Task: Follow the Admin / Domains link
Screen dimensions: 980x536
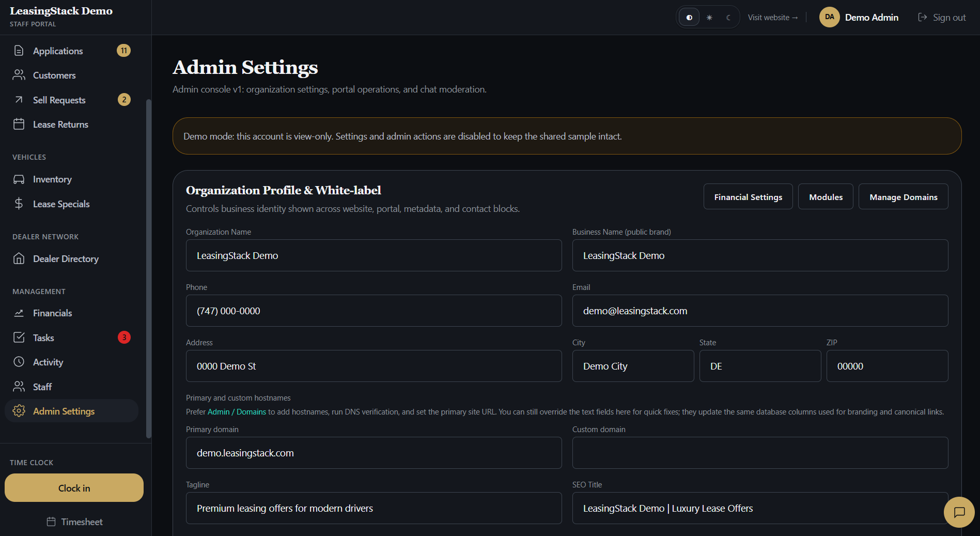Action: pyautogui.click(x=237, y=412)
